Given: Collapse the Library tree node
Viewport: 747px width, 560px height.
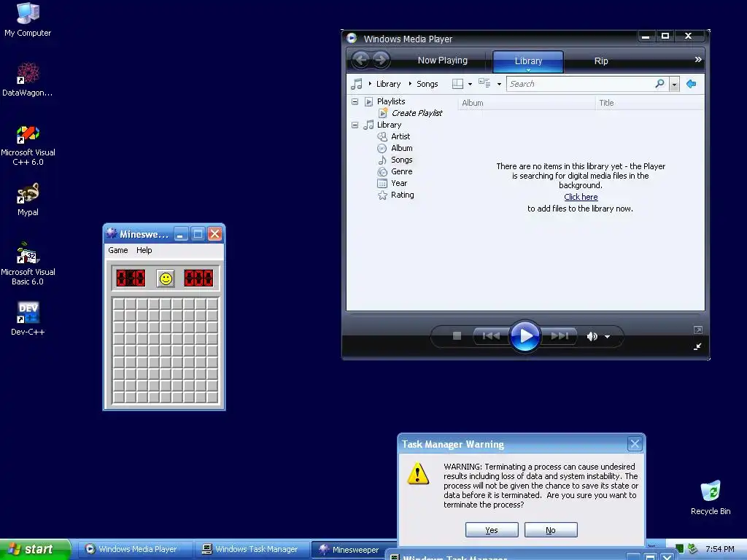Looking at the screenshot, I should pyautogui.click(x=355, y=125).
